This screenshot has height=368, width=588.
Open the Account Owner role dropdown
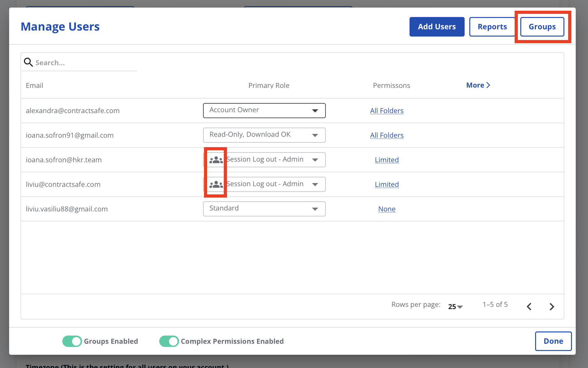[315, 111]
